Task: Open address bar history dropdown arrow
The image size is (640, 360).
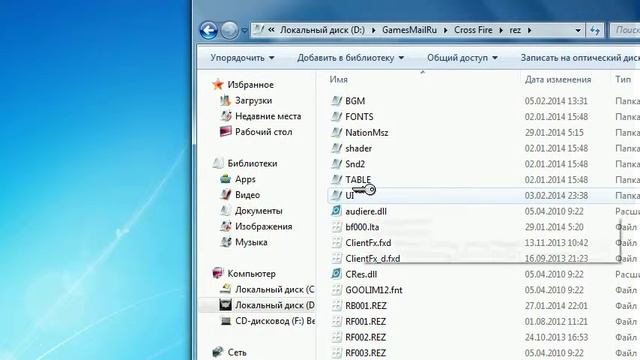Action: (578, 30)
